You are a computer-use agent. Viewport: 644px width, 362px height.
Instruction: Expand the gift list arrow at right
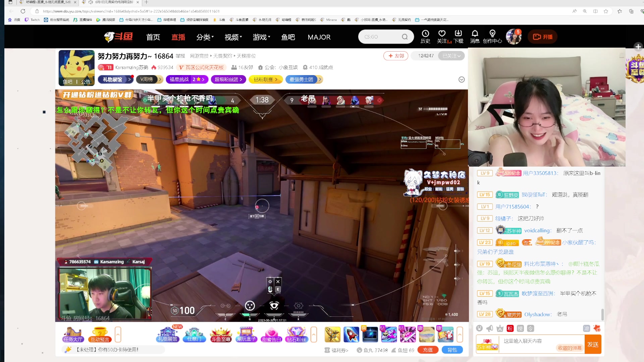tap(460, 335)
